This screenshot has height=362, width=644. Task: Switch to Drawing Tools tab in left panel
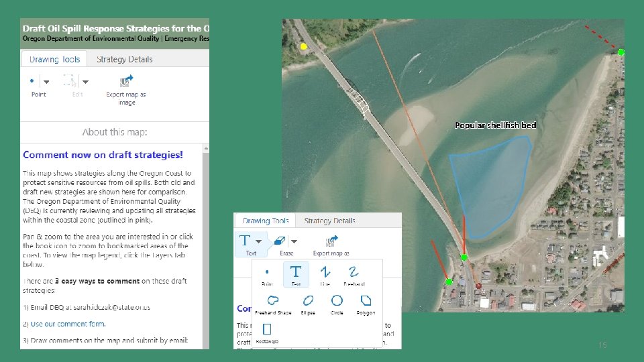(x=54, y=59)
